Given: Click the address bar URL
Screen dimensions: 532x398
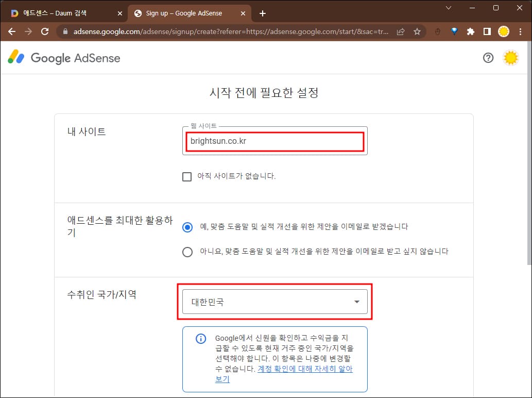Looking at the screenshot, I should [x=231, y=31].
